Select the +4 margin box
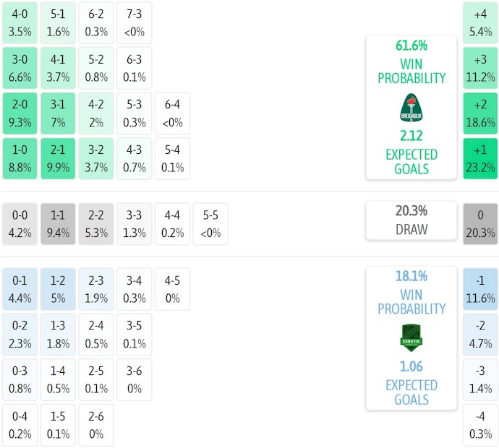499x448 pixels. tap(480, 23)
